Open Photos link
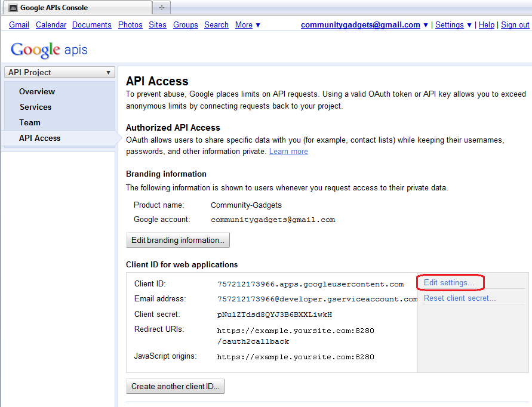532x407 pixels. click(130, 24)
